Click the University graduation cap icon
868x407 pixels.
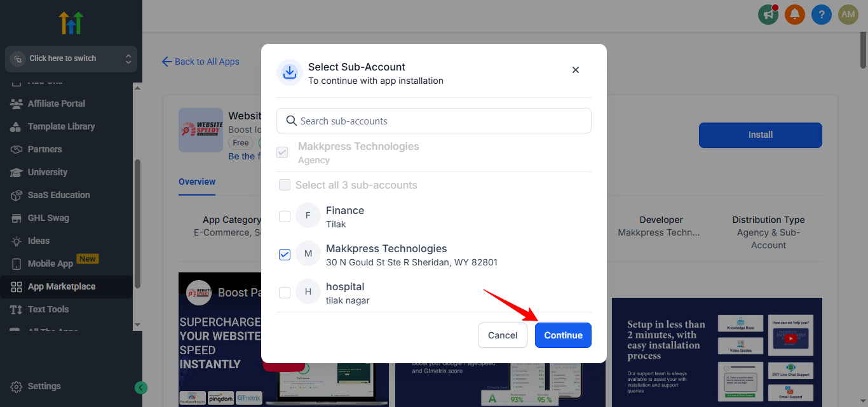tap(17, 172)
